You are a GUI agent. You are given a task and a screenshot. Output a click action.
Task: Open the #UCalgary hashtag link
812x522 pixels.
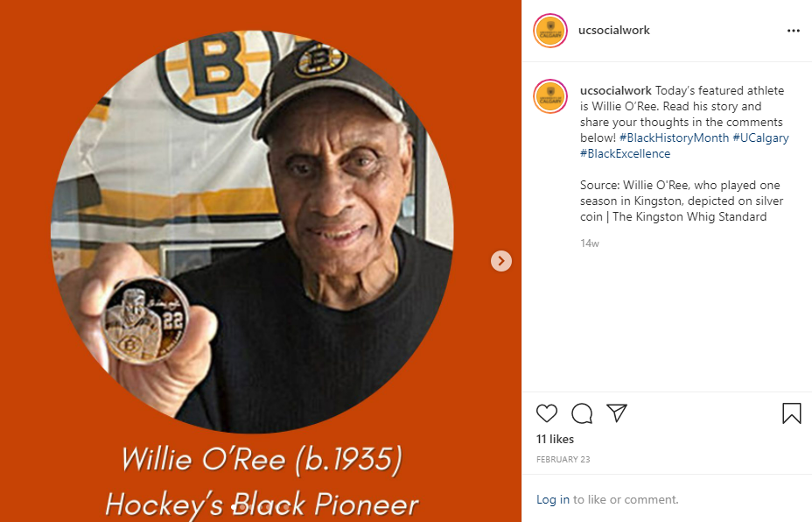760,138
